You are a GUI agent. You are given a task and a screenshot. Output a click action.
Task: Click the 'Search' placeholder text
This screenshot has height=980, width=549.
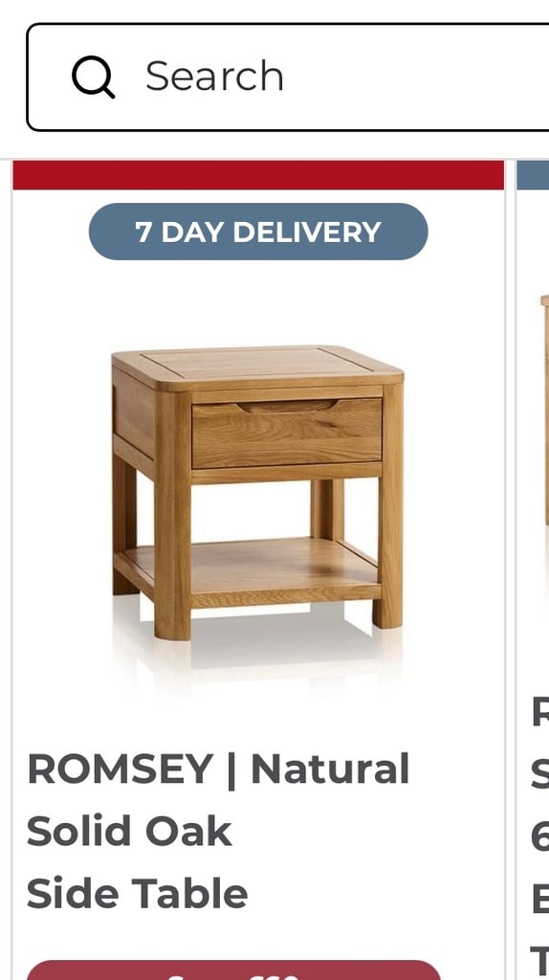tap(214, 77)
